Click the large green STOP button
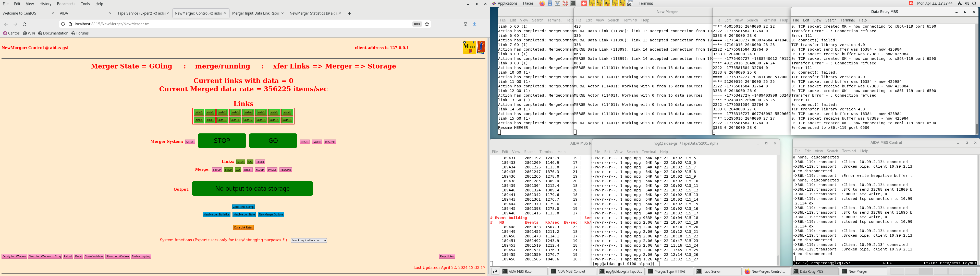Image resolution: width=980 pixels, height=276 pixels. (x=222, y=141)
